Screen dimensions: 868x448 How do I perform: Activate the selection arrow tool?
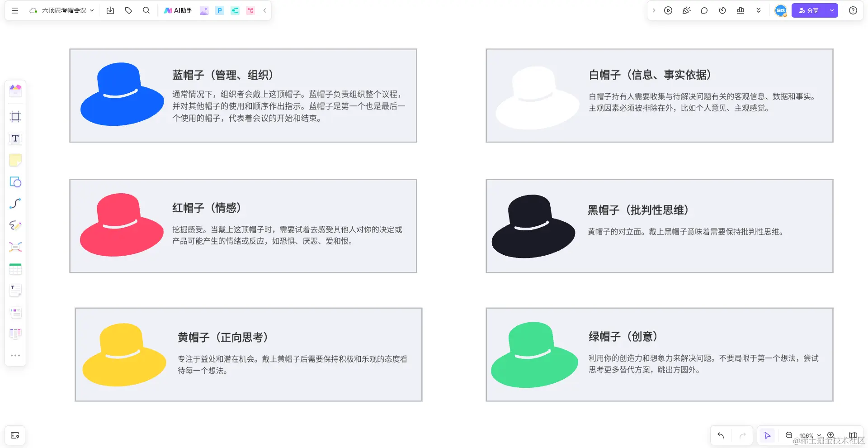click(x=767, y=435)
